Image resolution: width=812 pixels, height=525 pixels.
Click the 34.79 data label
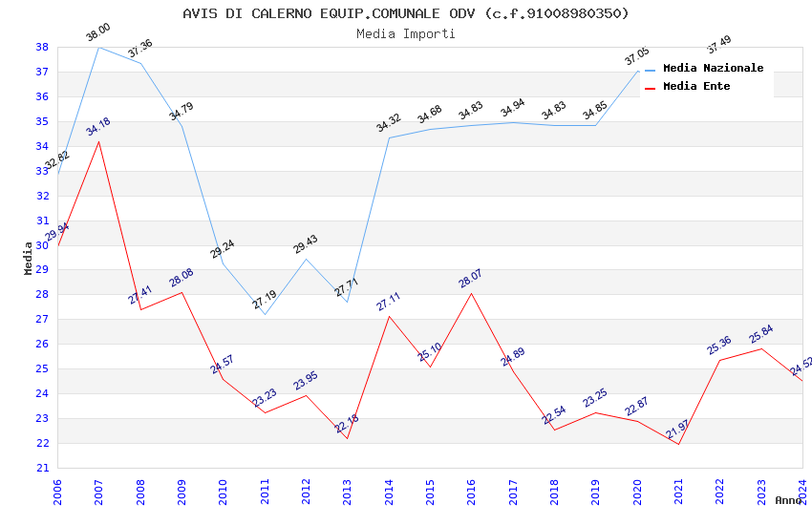(x=182, y=112)
